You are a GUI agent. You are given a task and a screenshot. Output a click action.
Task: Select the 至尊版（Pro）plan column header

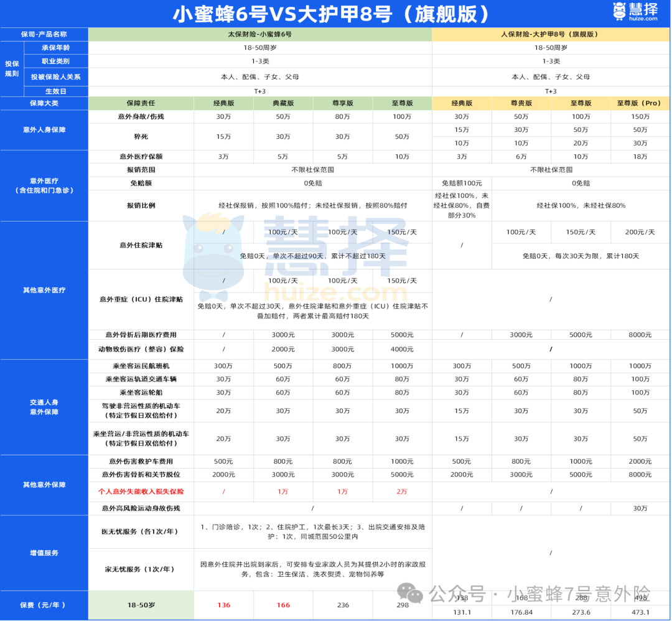tap(639, 103)
